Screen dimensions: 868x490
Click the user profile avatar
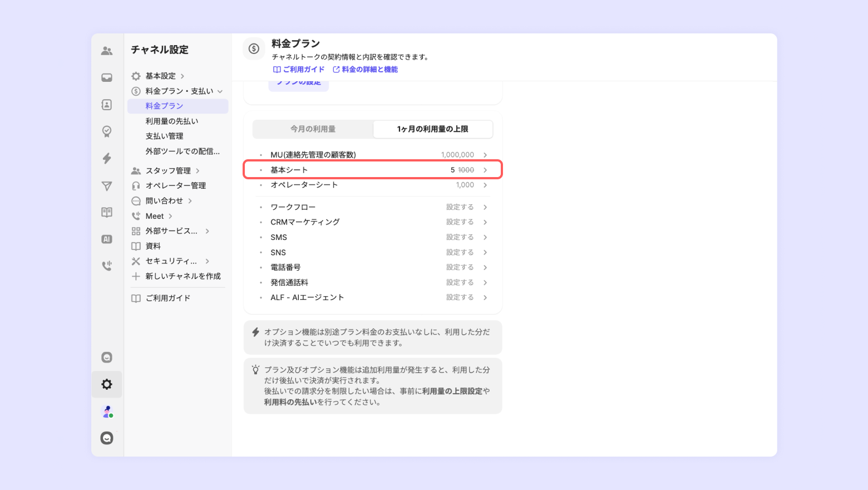(x=107, y=411)
